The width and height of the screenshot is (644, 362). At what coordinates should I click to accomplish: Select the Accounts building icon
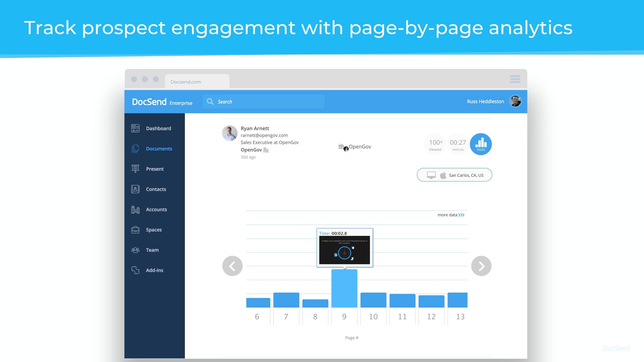click(135, 209)
